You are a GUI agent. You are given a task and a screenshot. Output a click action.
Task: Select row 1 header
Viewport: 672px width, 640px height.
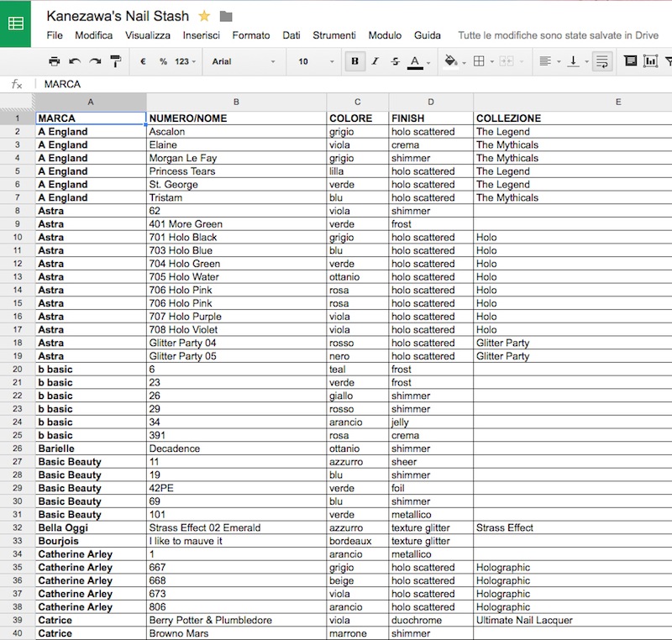[17, 118]
